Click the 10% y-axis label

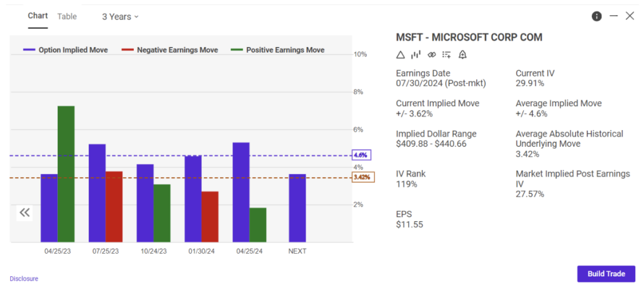click(360, 55)
